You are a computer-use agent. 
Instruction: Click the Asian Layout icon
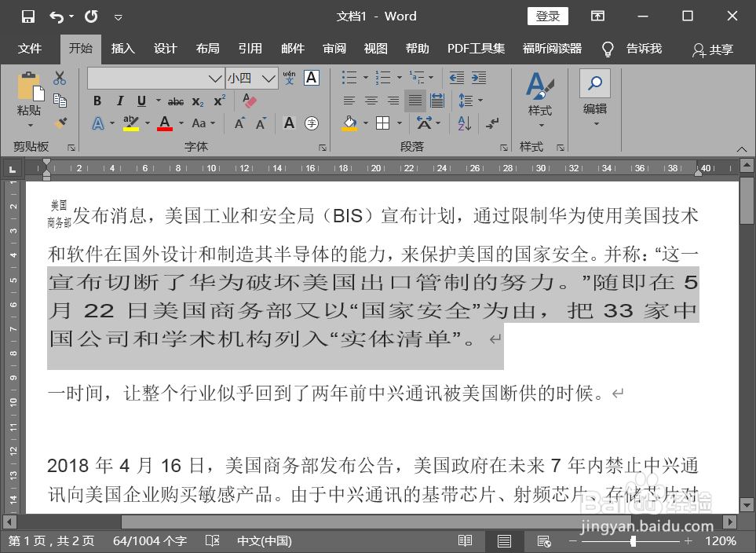click(424, 123)
